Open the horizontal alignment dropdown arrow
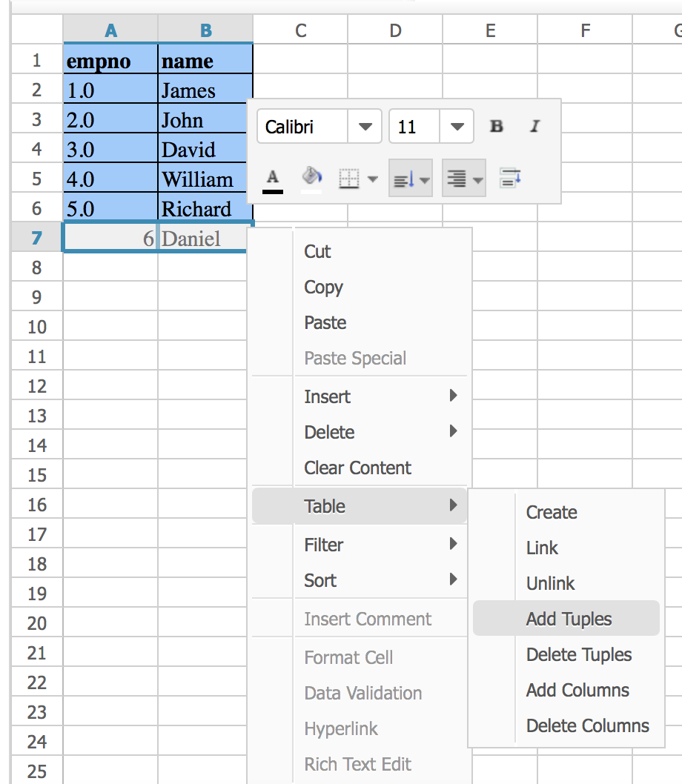Screen dimensions: 682x784 tap(475, 178)
